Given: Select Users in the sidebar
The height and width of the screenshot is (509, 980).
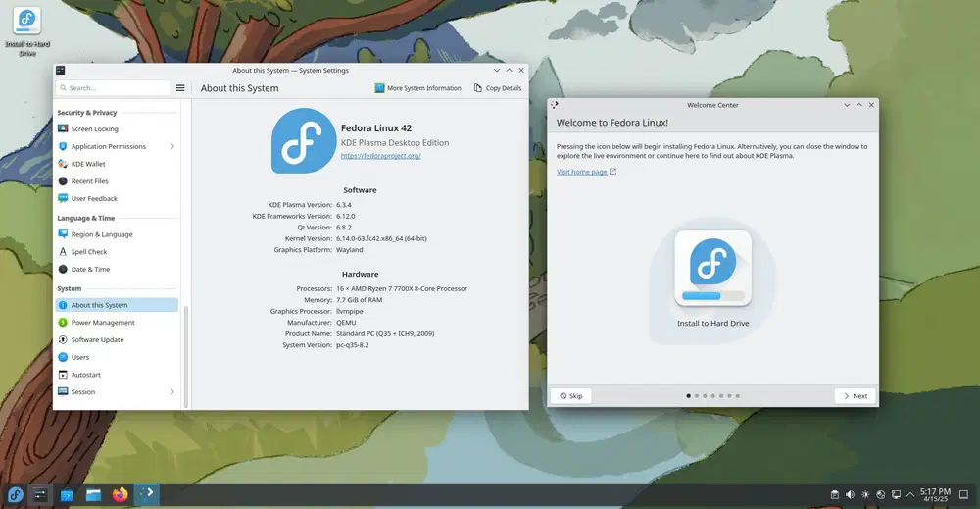Looking at the screenshot, I should (117, 358).
